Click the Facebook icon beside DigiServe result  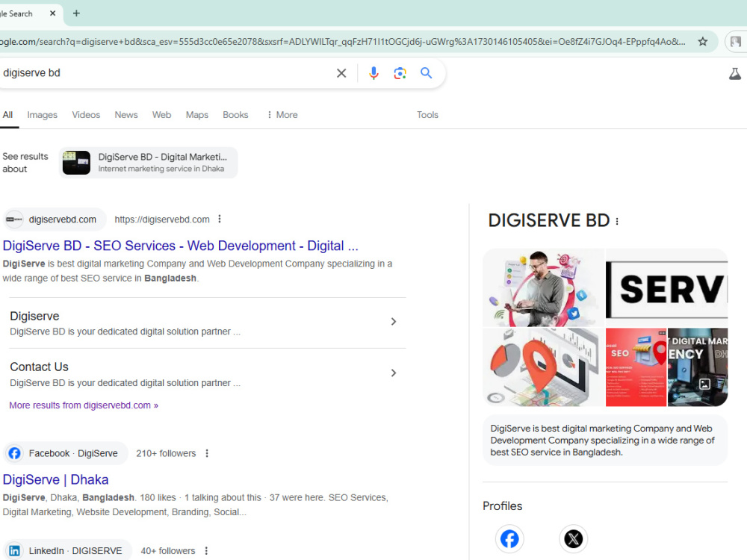point(14,453)
